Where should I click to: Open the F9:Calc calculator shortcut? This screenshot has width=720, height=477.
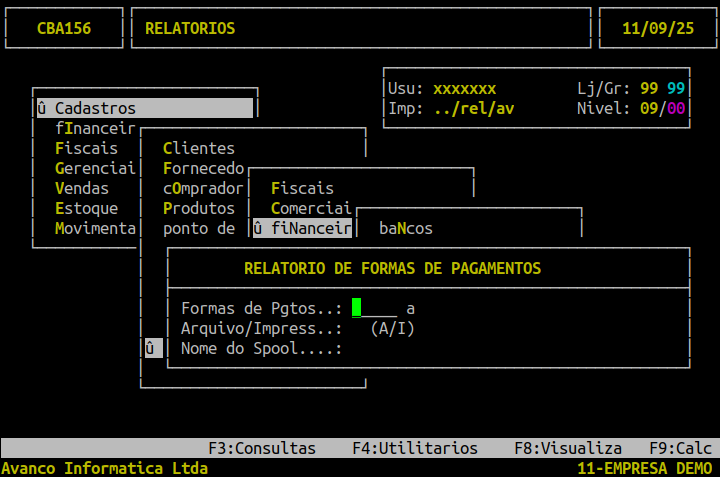pyautogui.click(x=680, y=449)
